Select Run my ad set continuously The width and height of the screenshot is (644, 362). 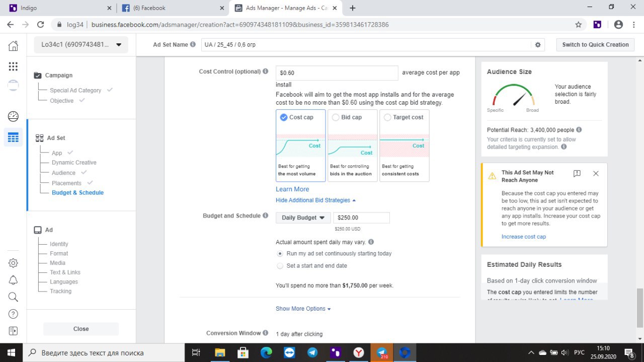point(280,254)
